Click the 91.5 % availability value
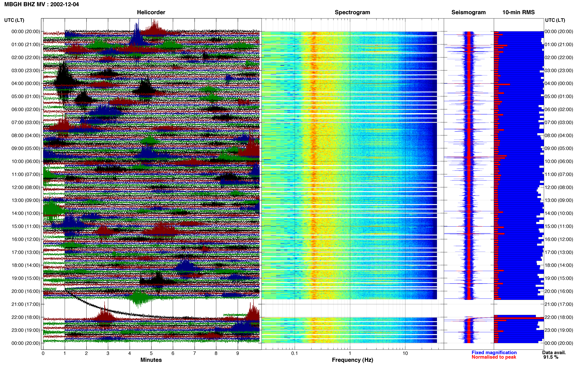This screenshot has height=368, width=588. (551, 357)
